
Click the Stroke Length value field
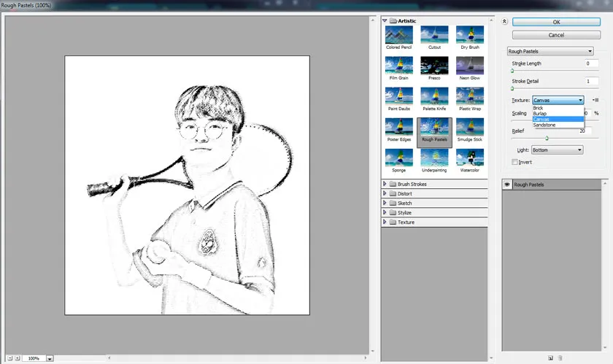591,63
